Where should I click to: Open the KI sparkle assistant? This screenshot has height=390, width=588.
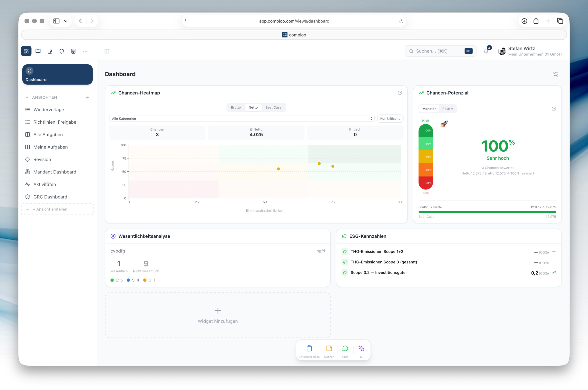361,351
